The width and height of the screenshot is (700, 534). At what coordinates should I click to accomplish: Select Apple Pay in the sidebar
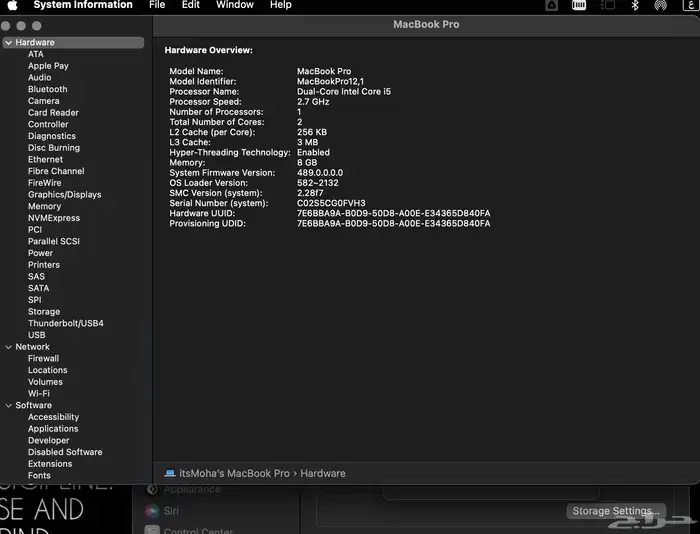(x=48, y=66)
